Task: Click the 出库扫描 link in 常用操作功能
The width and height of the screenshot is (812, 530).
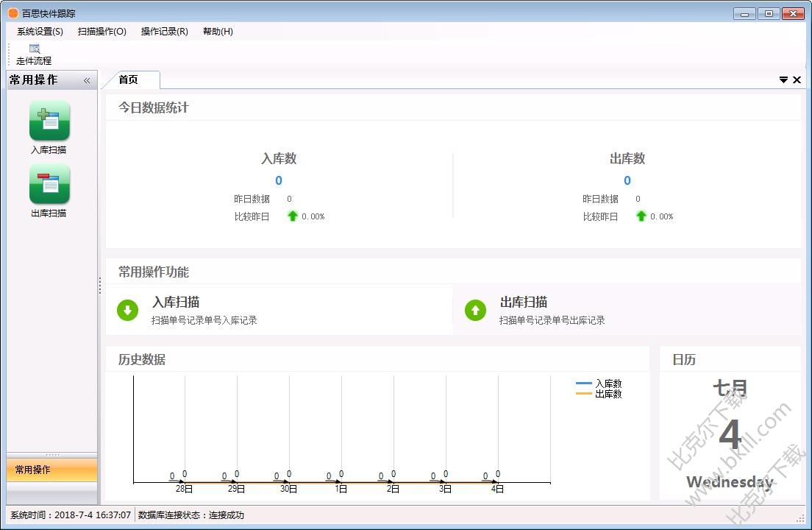Action: point(524,301)
